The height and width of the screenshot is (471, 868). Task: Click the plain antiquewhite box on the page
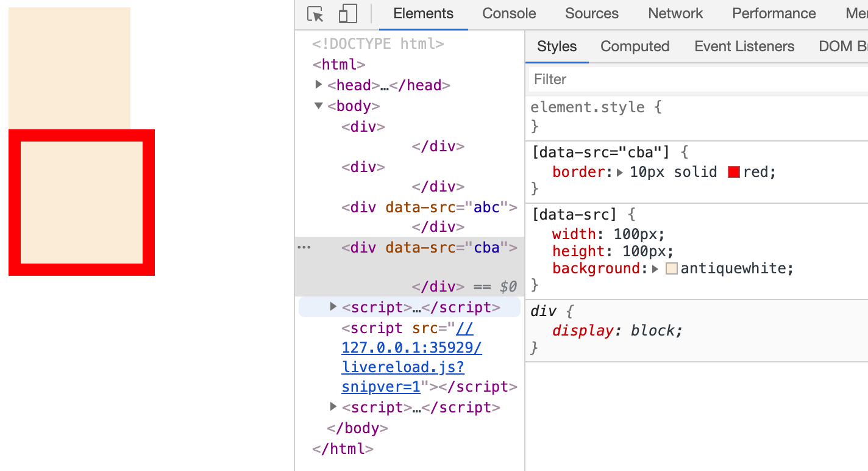69,68
